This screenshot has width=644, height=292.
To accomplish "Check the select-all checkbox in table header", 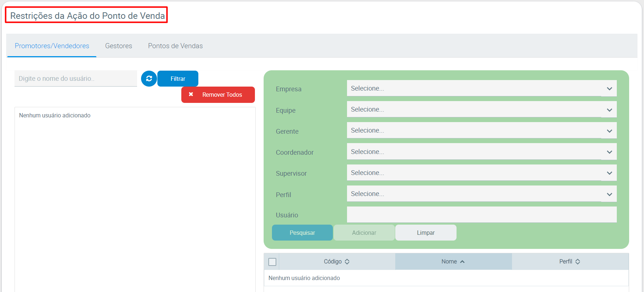I will pyautogui.click(x=272, y=262).
